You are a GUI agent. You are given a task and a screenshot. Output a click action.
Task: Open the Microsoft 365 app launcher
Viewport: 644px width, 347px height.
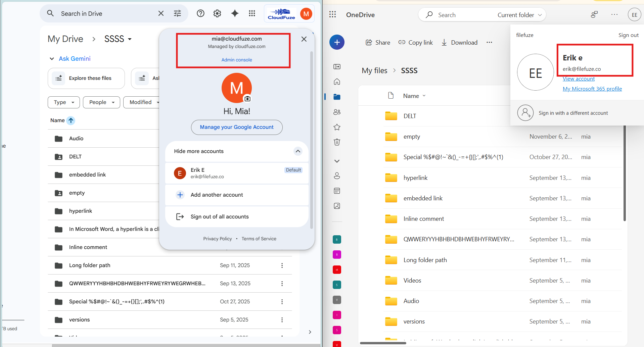coord(332,14)
